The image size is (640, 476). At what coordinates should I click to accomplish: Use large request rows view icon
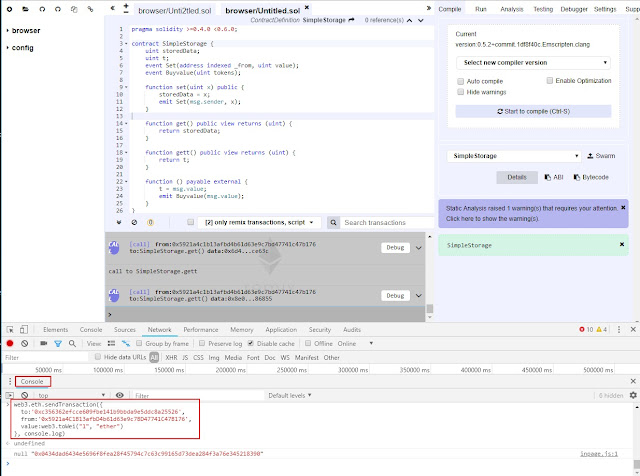(x=111, y=343)
